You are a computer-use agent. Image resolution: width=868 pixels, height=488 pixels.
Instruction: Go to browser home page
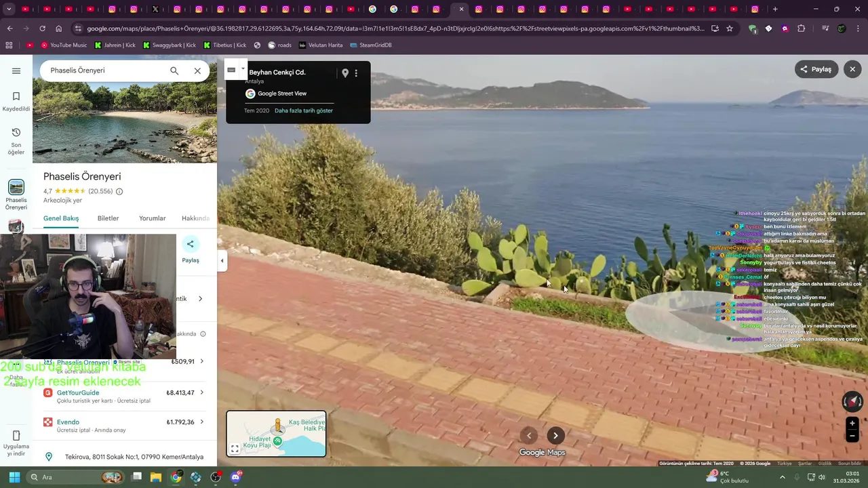(x=58, y=28)
